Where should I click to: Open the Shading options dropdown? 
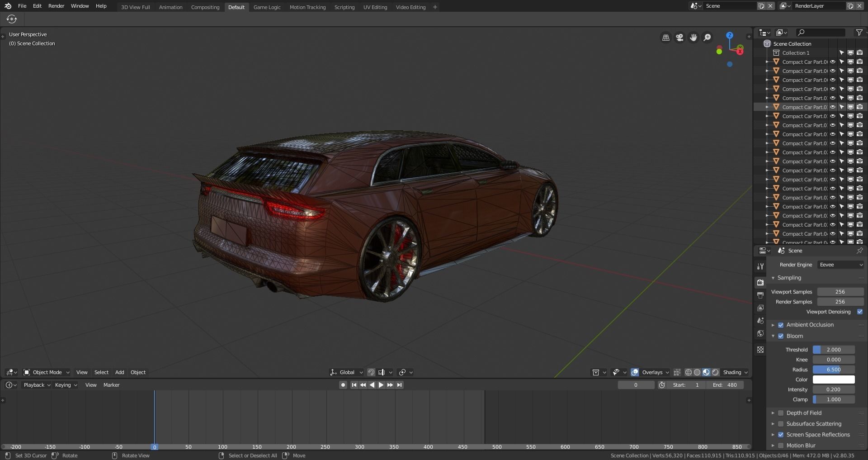click(x=735, y=372)
